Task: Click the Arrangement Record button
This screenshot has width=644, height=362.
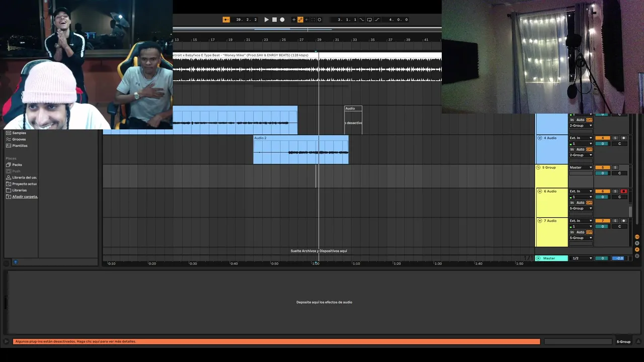Action: point(282,20)
